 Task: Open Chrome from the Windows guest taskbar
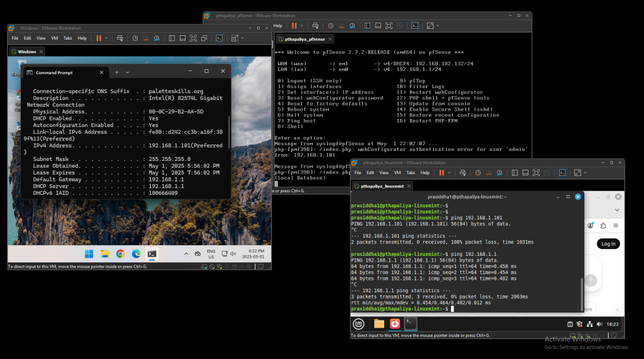(x=120, y=254)
